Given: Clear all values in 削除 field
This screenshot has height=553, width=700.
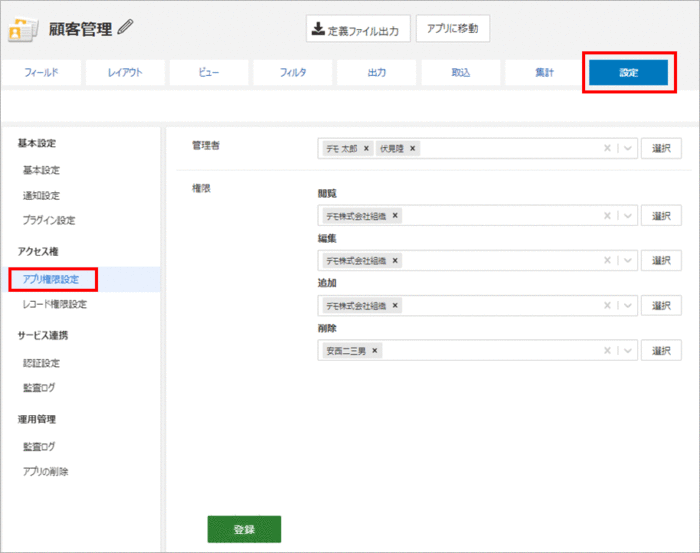Looking at the screenshot, I should click(607, 350).
